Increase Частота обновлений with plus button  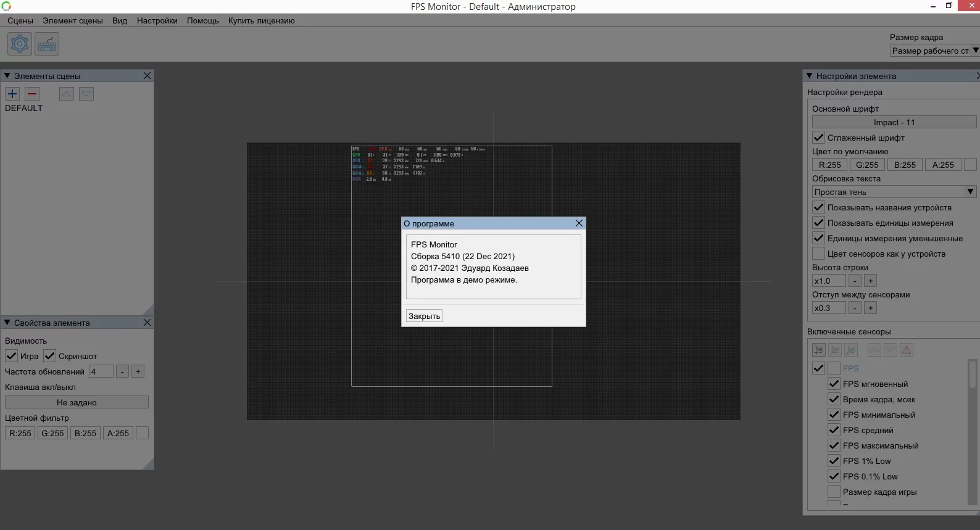coord(138,371)
